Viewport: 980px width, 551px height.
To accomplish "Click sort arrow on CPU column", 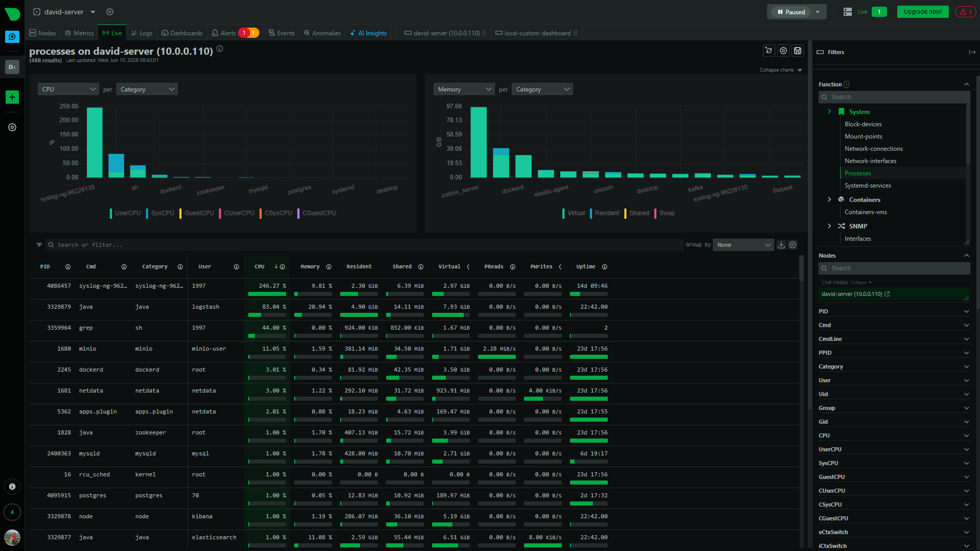I will [276, 267].
